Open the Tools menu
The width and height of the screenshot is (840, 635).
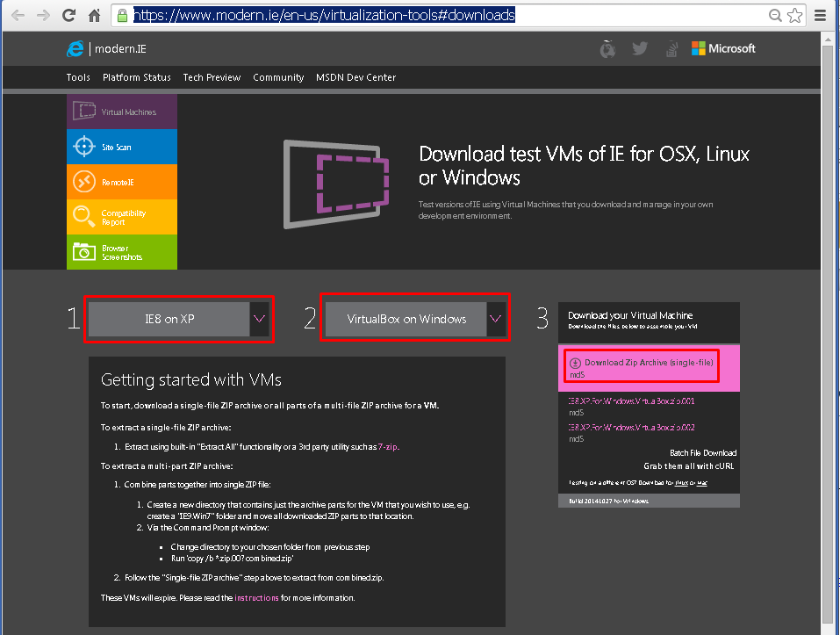[x=78, y=77]
